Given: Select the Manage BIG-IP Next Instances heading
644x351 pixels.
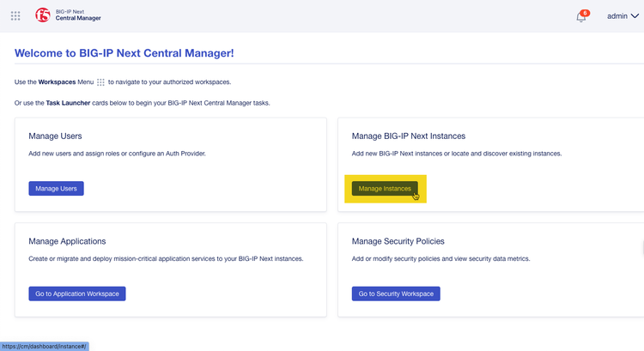Looking at the screenshot, I should (409, 136).
